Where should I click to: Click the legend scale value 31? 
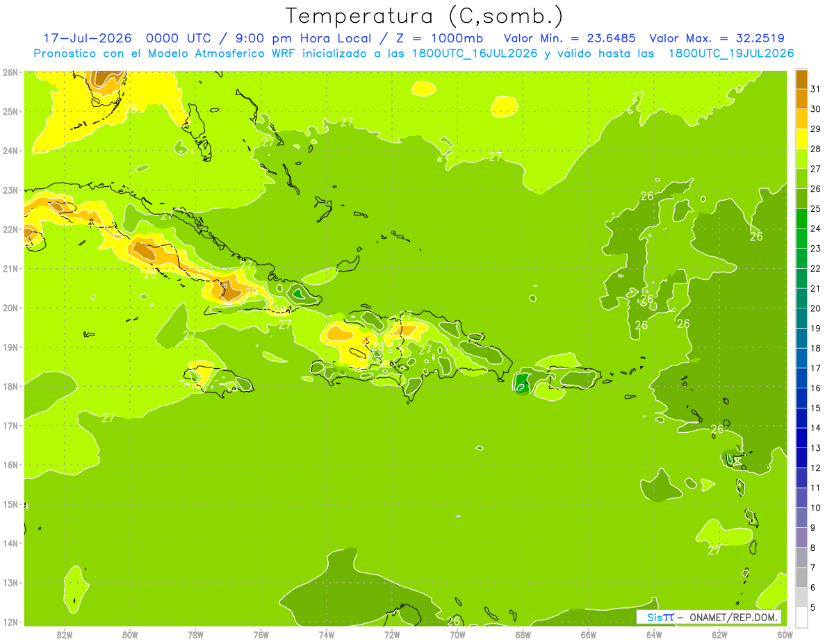[x=815, y=89]
